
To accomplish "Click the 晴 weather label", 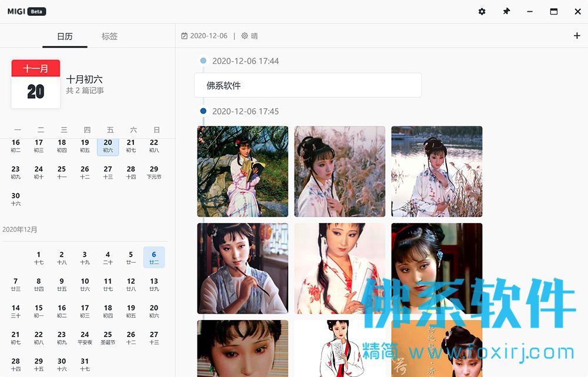I will (254, 36).
